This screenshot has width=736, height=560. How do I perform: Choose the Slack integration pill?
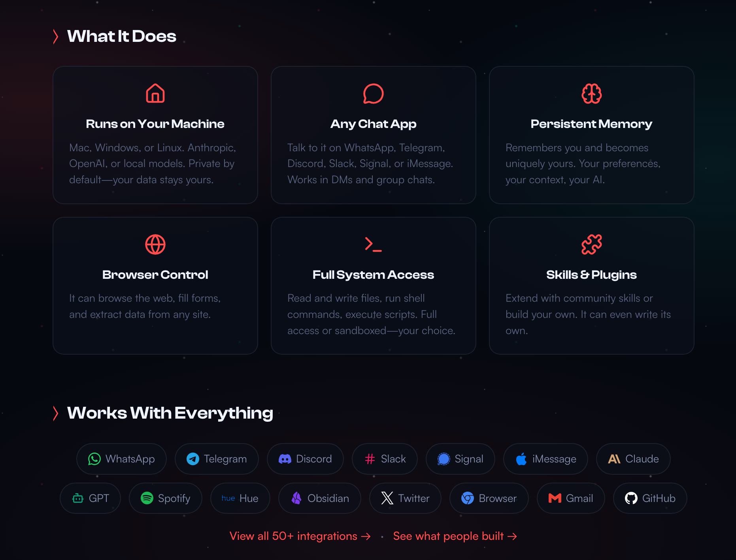pos(385,459)
